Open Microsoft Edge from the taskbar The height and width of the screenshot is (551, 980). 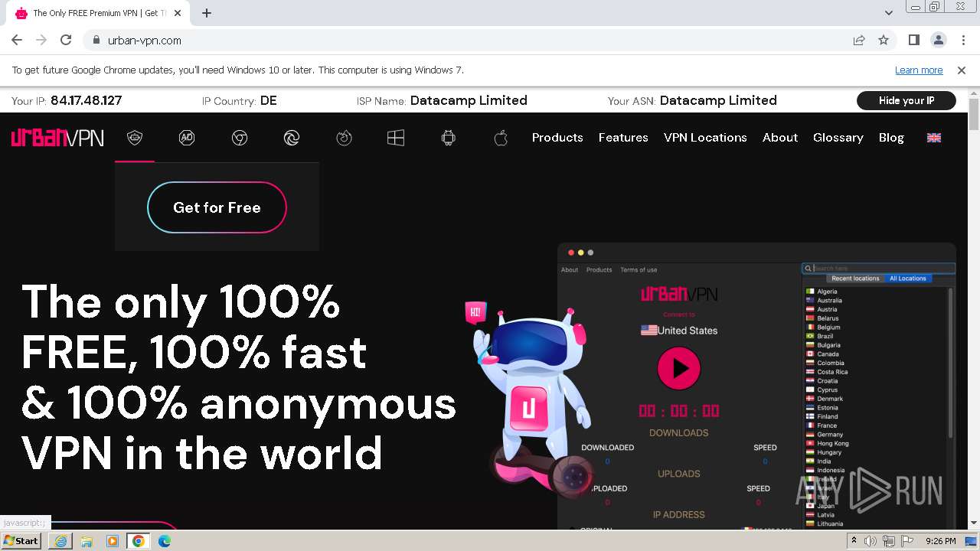165,541
